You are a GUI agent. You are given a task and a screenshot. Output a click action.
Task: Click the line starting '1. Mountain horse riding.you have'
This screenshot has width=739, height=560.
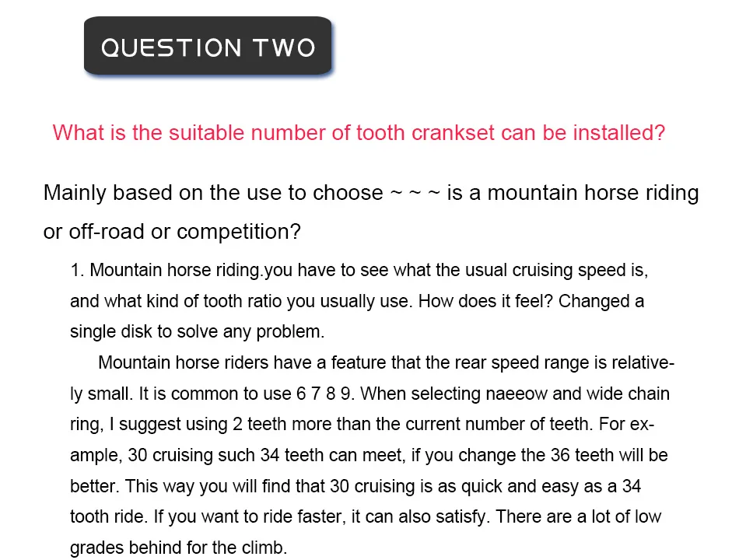tap(359, 270)
